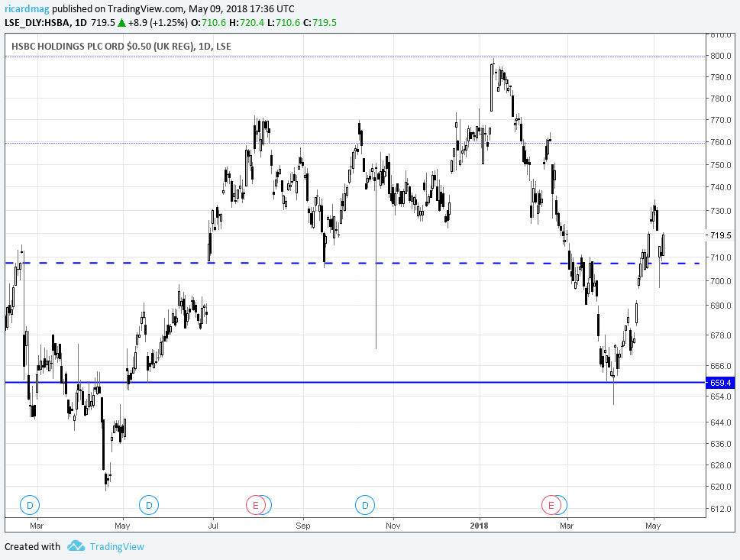Click the 719.5 current price label

(x=720, y=235)
